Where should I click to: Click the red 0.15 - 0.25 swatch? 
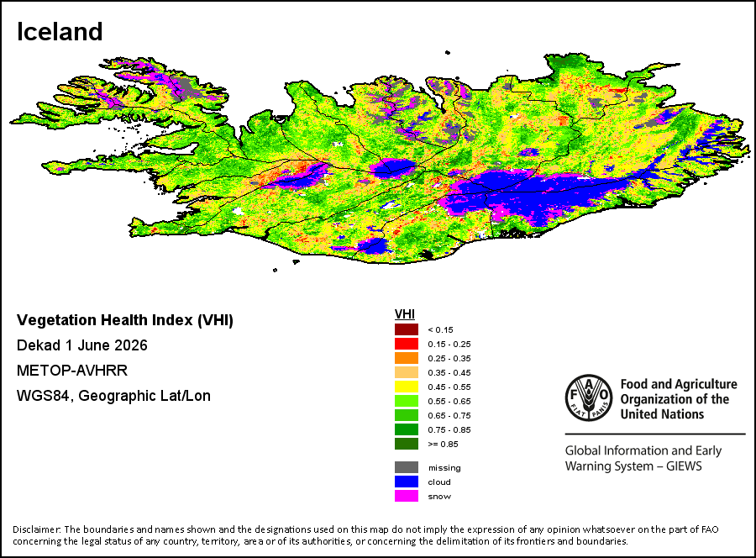(407, 344)
